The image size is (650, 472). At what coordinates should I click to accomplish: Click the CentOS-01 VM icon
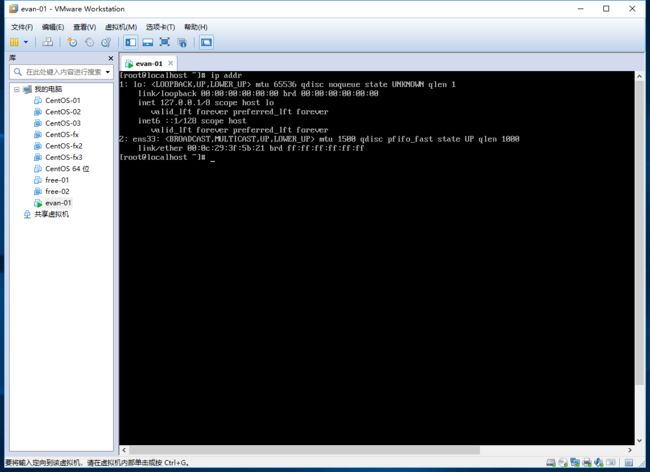(x=38, y=100)
